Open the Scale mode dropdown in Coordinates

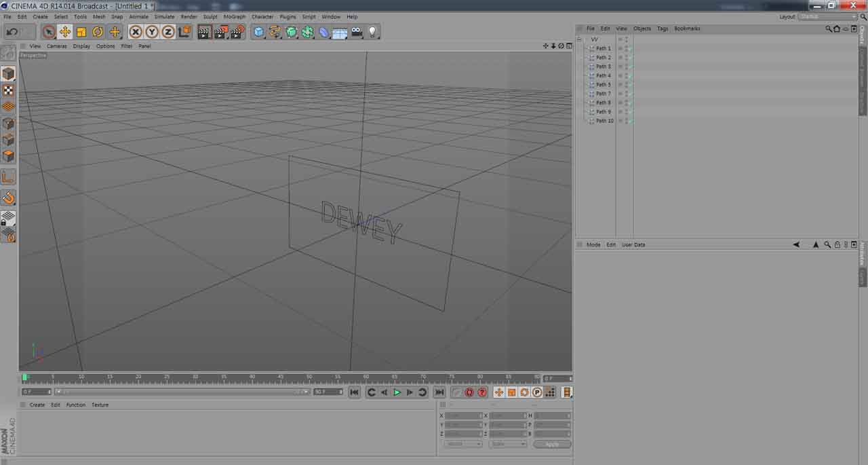(508, 444)
